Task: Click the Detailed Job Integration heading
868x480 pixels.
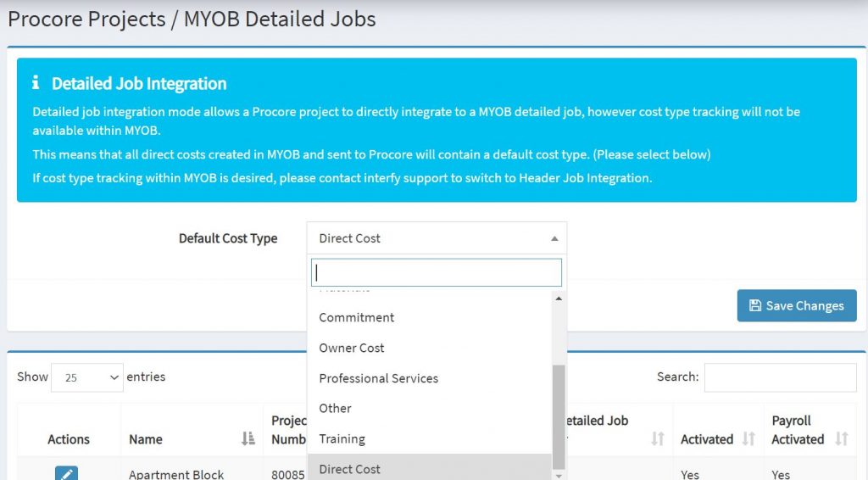Action: tap(139, 84)
